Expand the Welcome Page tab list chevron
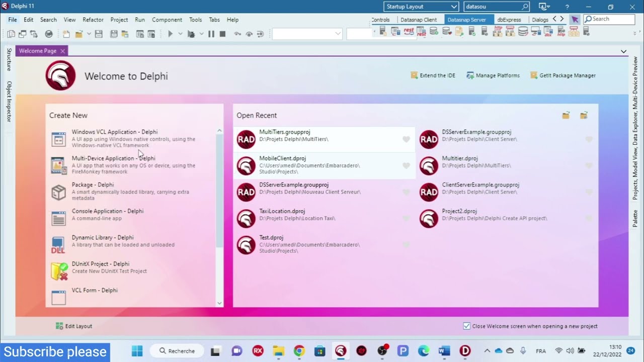Viewport: 644px width, 362px height. 623,51
